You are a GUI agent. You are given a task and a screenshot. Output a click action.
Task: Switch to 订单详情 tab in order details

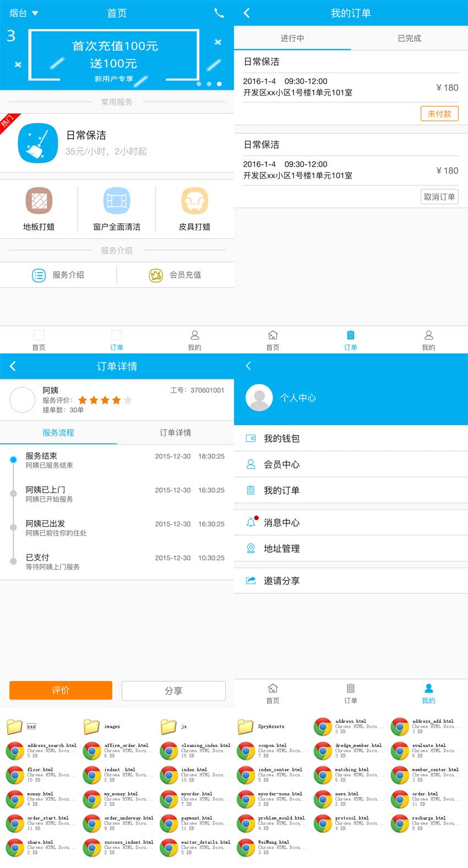point(175,433)
